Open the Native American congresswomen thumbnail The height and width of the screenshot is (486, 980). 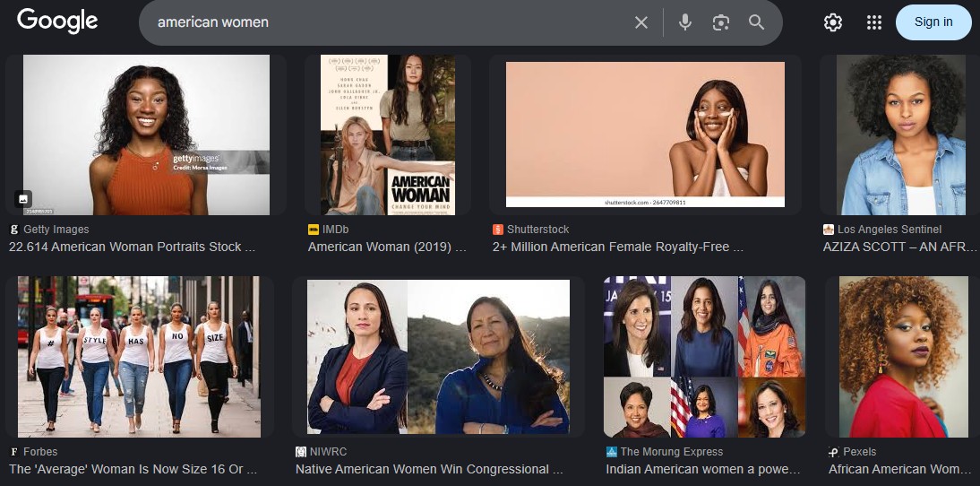click(438, 357)
